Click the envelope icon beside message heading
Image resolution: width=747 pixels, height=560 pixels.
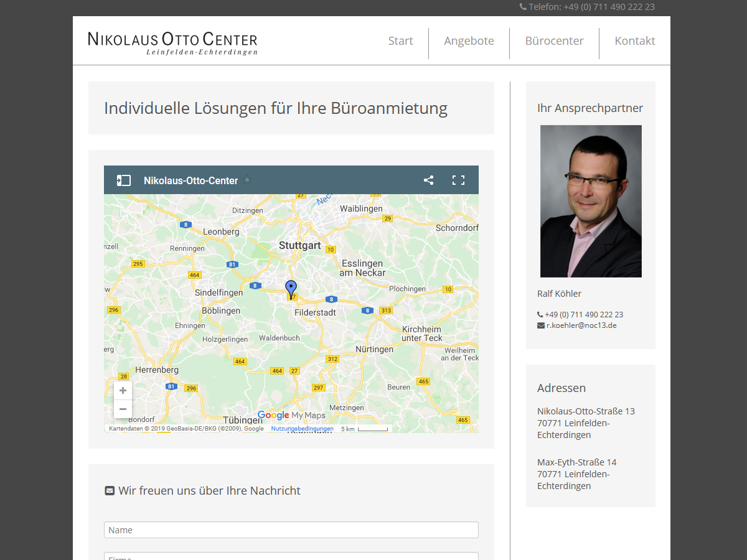(110, 491)
